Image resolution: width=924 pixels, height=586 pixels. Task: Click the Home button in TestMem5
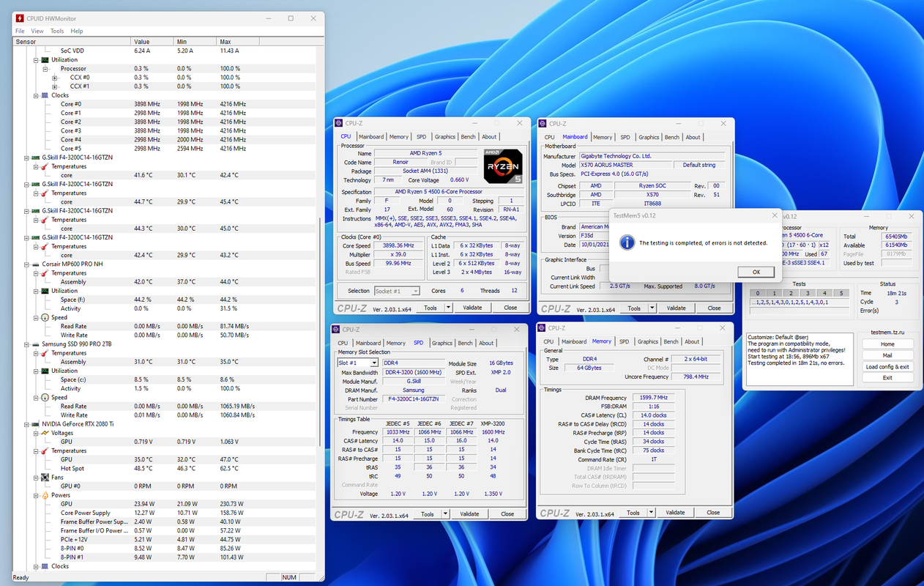[887, 344]
